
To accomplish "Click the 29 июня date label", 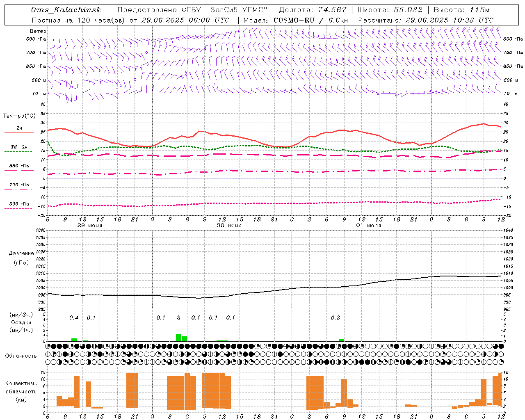I will click(x=90, y=226).
